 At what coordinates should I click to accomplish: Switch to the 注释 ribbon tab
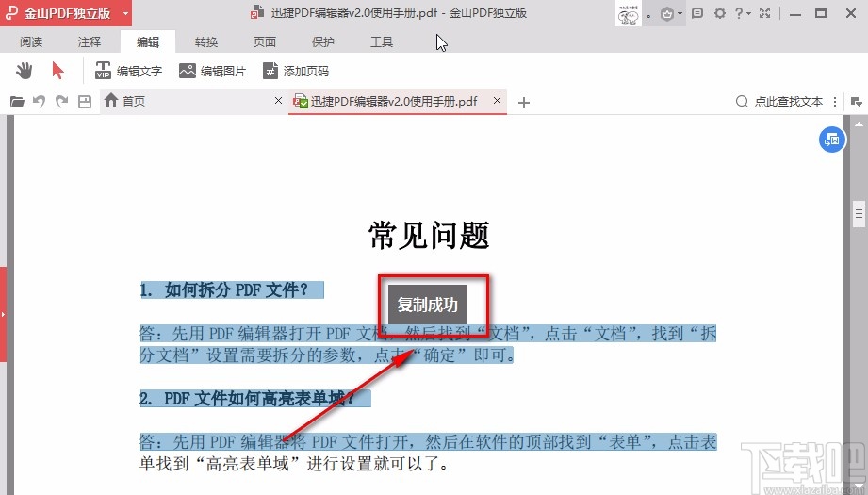tap(90, 41)
